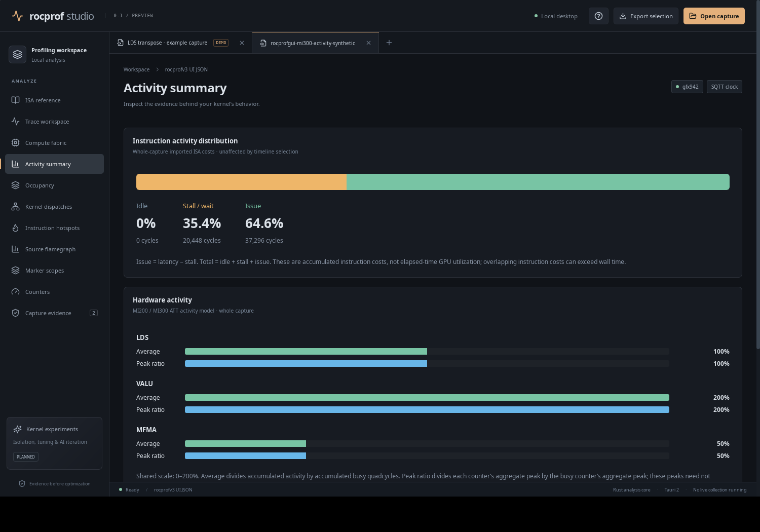The image size is (760, 532).
Task: Click the Compute fabric chip icon
Action: [x=16, y=143]
